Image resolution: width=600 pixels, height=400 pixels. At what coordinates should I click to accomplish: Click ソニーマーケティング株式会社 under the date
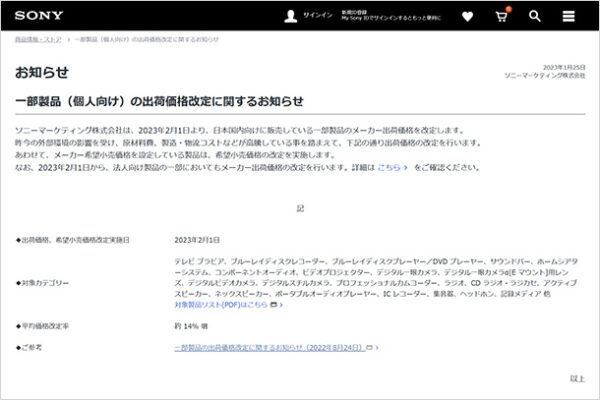click(545, 75)
